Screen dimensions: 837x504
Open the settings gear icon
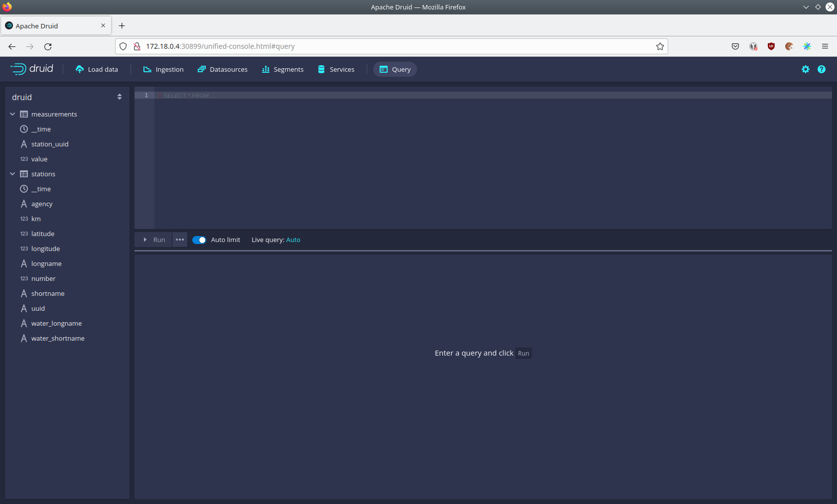[805, 69]
